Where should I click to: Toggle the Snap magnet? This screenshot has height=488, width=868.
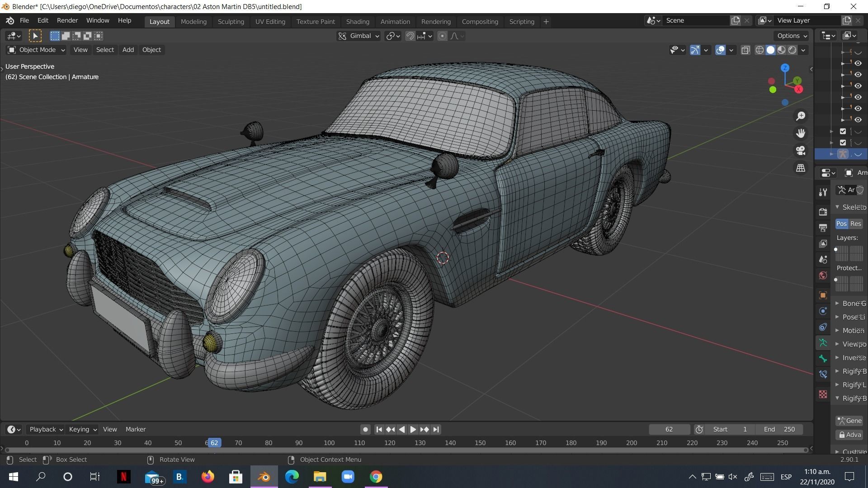coord(410,36)
